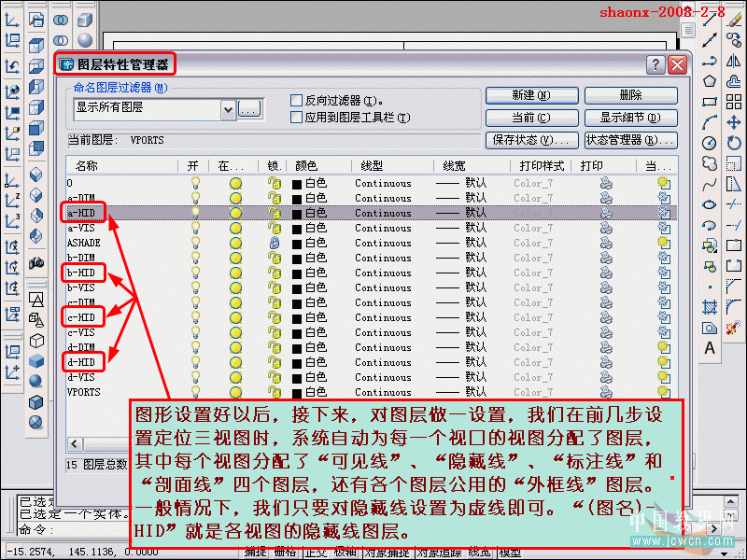Image resolution: width=747 pixels, height=560 pixels.
Task: Open the 显示所有图层 filter dropdown
Action: [x=228, y=110]
